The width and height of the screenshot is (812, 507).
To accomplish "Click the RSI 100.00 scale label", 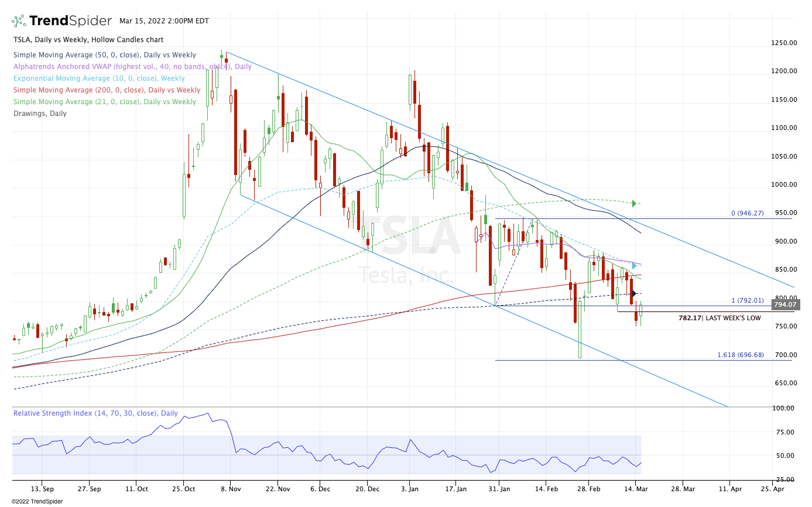I will [784, 408].
